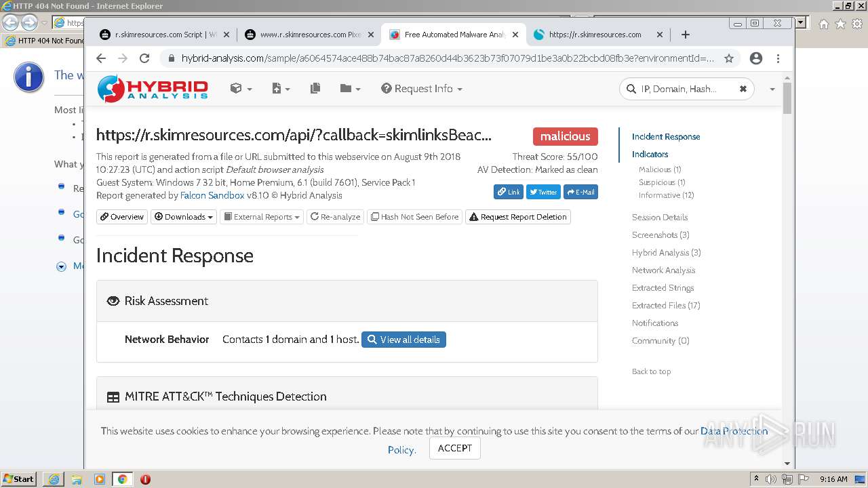Expand the External Reports dropdown
The height and width of the screenshot is (488, 868).
tap(262, 217)
